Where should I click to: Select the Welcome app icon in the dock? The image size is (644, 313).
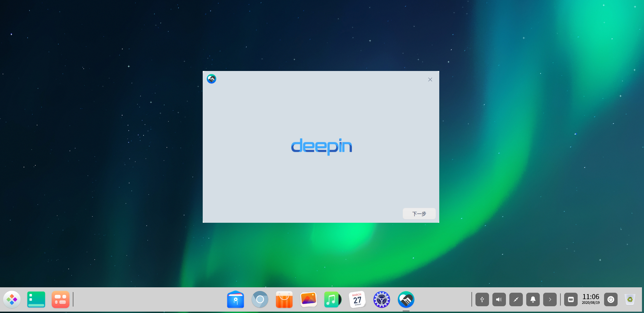pos(406,299)
